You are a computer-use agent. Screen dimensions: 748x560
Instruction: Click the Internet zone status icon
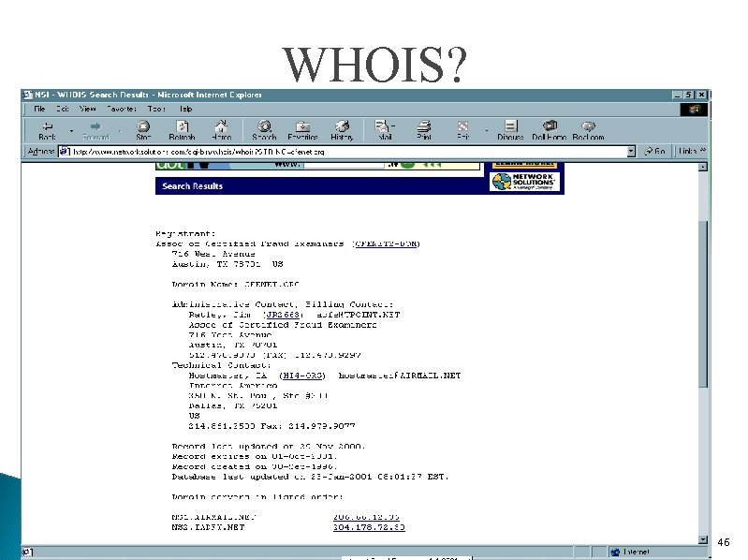615,552
